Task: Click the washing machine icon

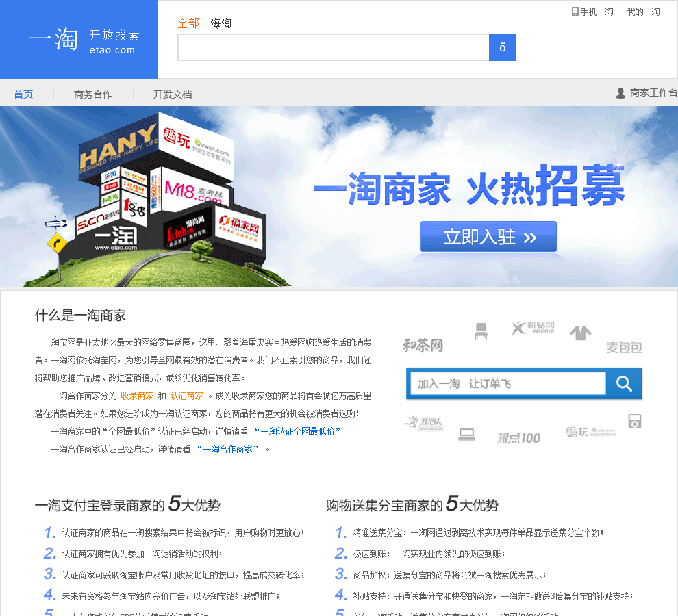Action: 635,421
